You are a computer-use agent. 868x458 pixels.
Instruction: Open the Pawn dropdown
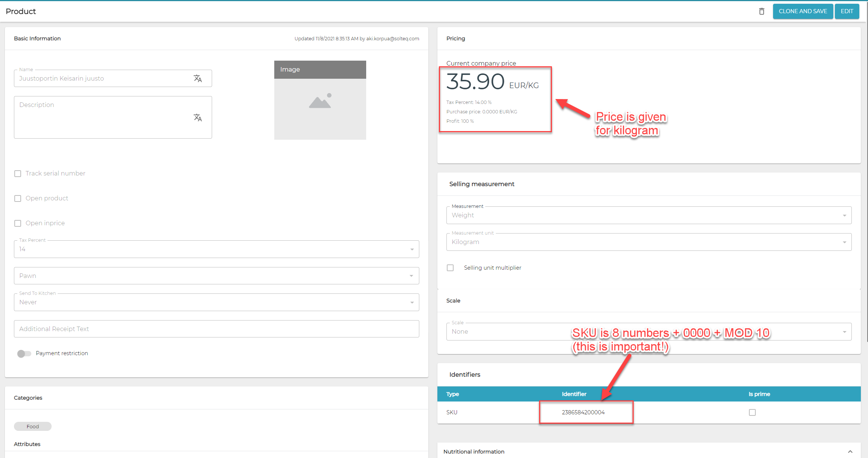(x=411, y=276)
